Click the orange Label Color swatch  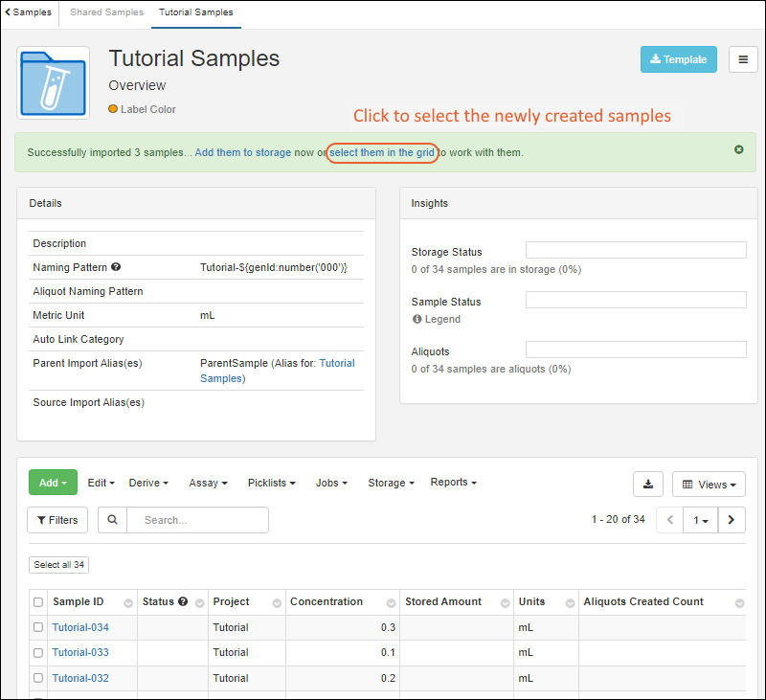point(114,109)
